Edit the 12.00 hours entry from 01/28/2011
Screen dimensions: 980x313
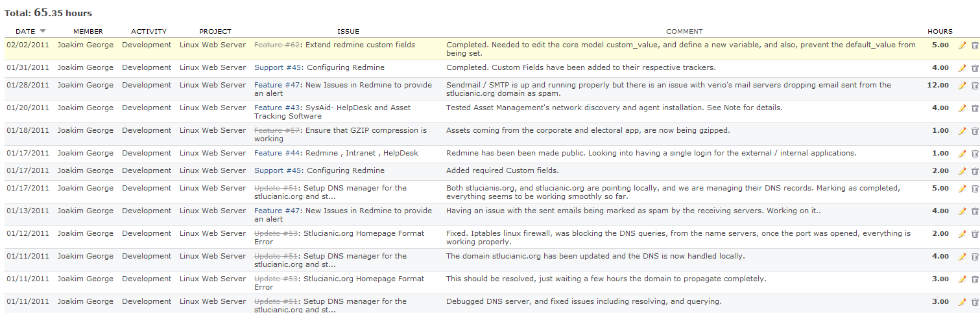pos(962,86)
